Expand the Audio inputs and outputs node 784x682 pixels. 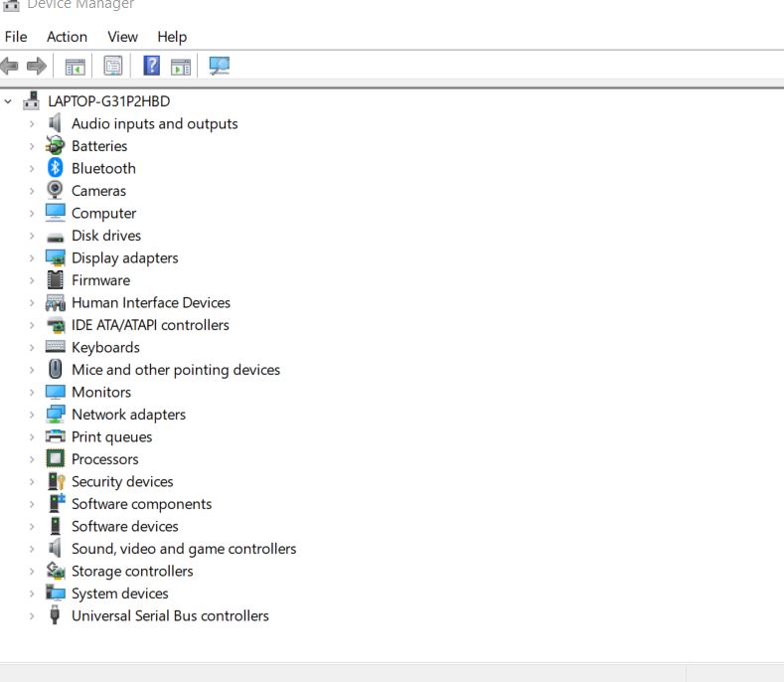click(x=32, y=123)
